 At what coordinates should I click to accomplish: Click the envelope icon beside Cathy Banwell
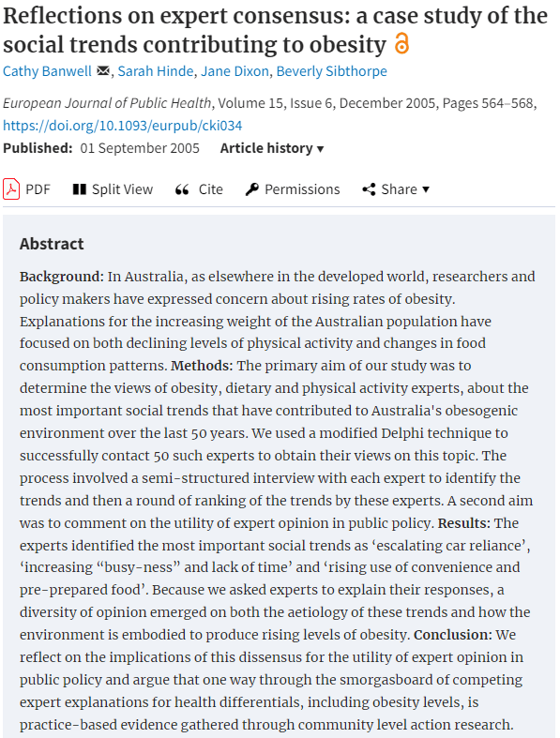(102, 71)
